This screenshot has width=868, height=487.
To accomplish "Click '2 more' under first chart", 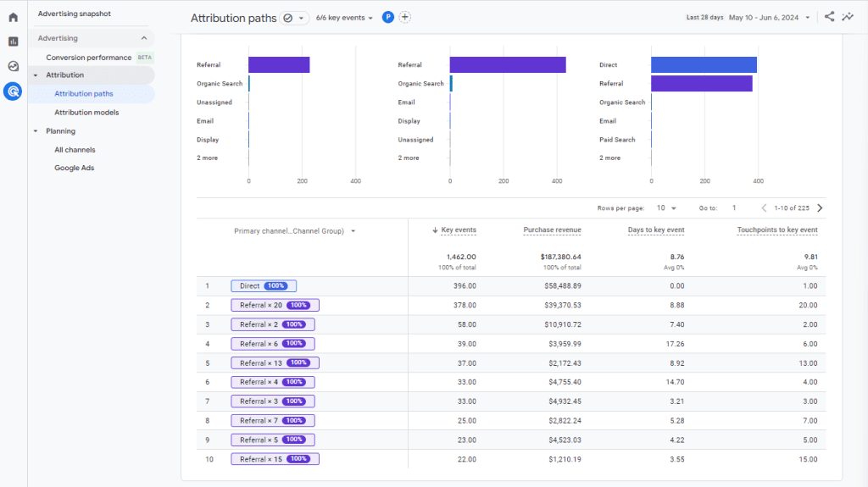I will [207, 158].
